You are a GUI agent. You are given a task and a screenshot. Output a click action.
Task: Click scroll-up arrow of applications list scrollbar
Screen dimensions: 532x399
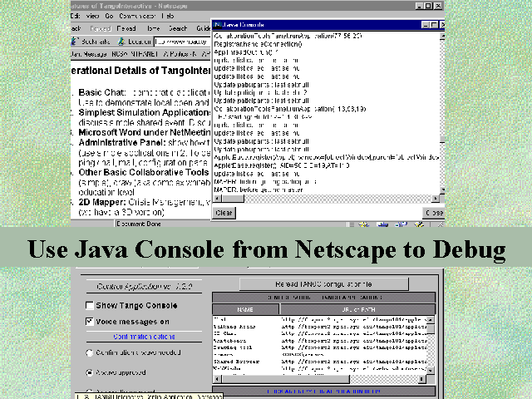point(431,320)
